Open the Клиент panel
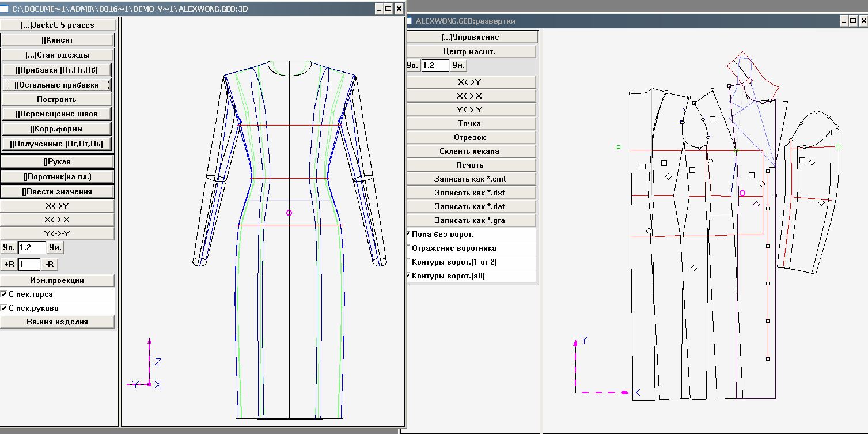This screenshot has height=434, width=868. tap(58, 40)
